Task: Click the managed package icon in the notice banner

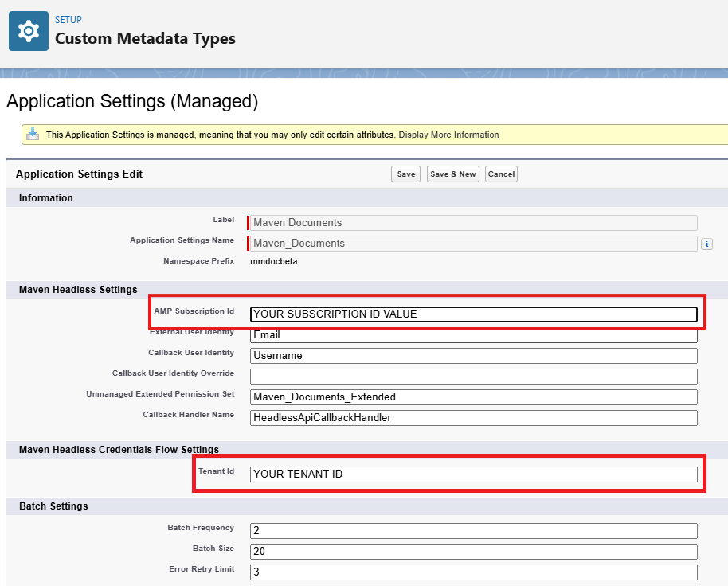Action: 33,135
